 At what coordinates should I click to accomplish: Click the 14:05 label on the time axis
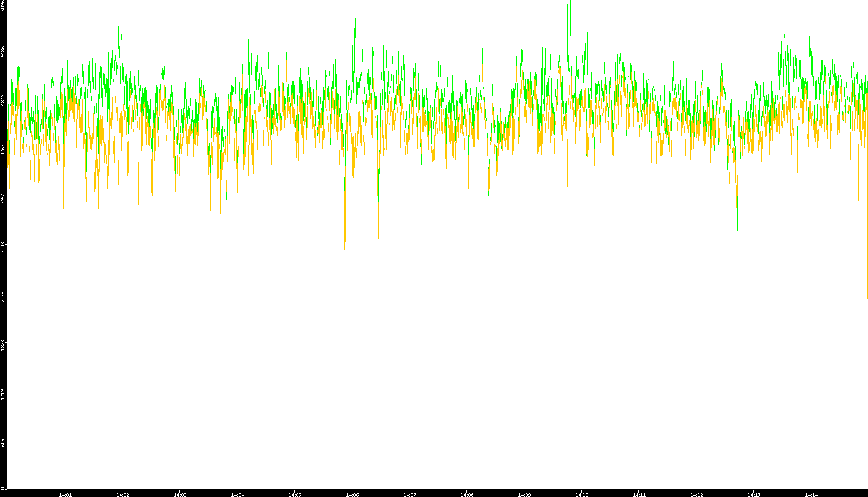pyautogui.click(x=295, y=495)
